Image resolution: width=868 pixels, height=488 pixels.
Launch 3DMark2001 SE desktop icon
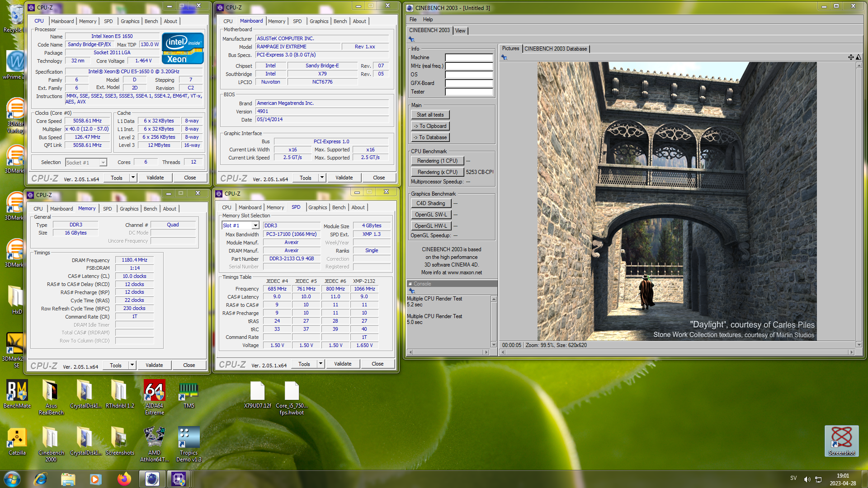(x=15, y=350)
